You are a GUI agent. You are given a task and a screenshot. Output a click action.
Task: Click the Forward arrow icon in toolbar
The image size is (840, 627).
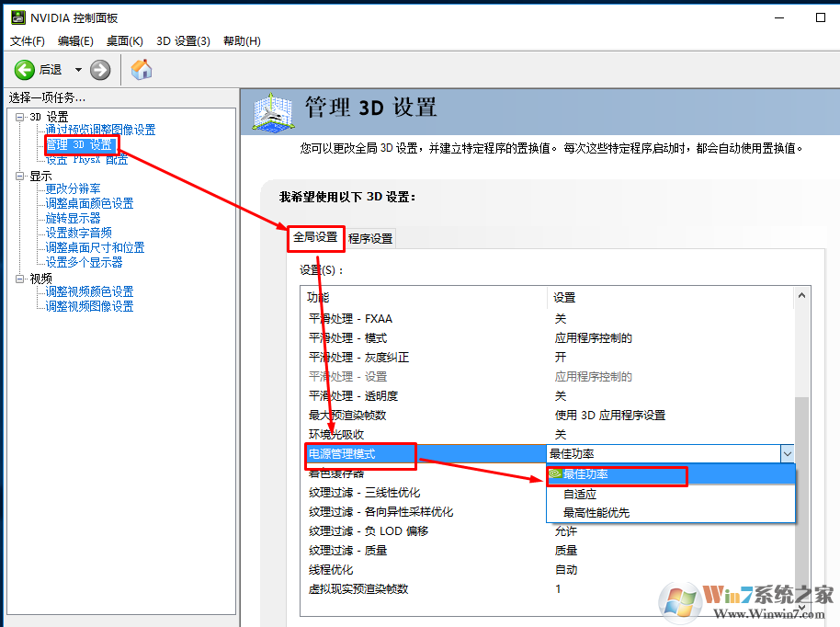100,70
